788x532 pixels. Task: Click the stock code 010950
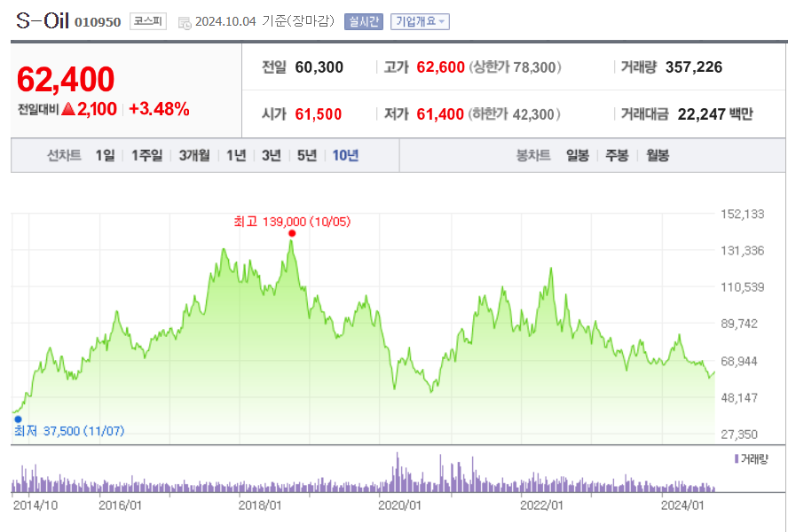pos(98,22)
